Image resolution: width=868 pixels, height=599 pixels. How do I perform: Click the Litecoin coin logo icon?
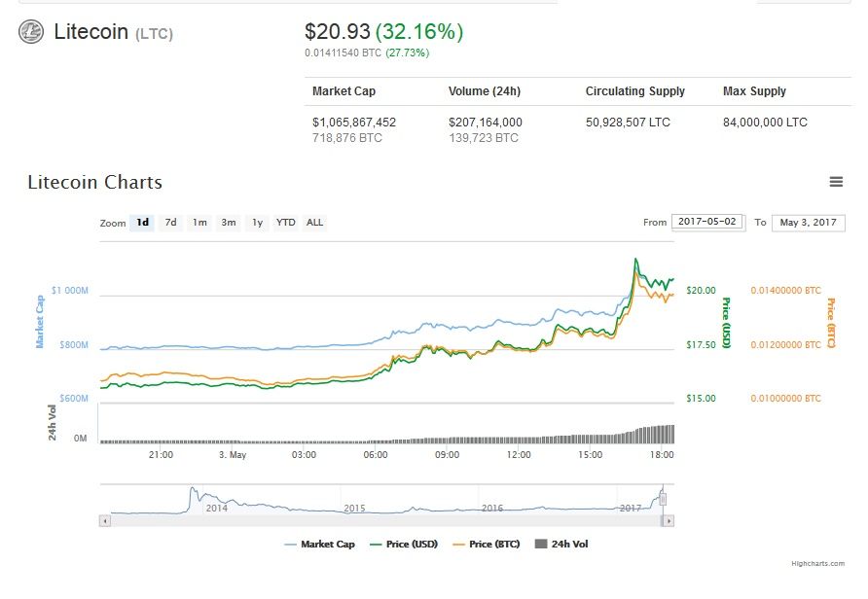click(31, 31)
